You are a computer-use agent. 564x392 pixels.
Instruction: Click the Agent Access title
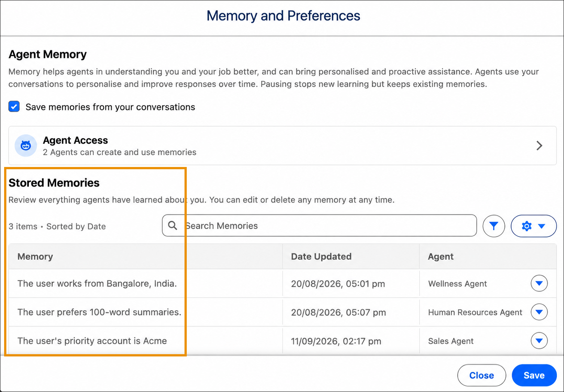(75, 140)
